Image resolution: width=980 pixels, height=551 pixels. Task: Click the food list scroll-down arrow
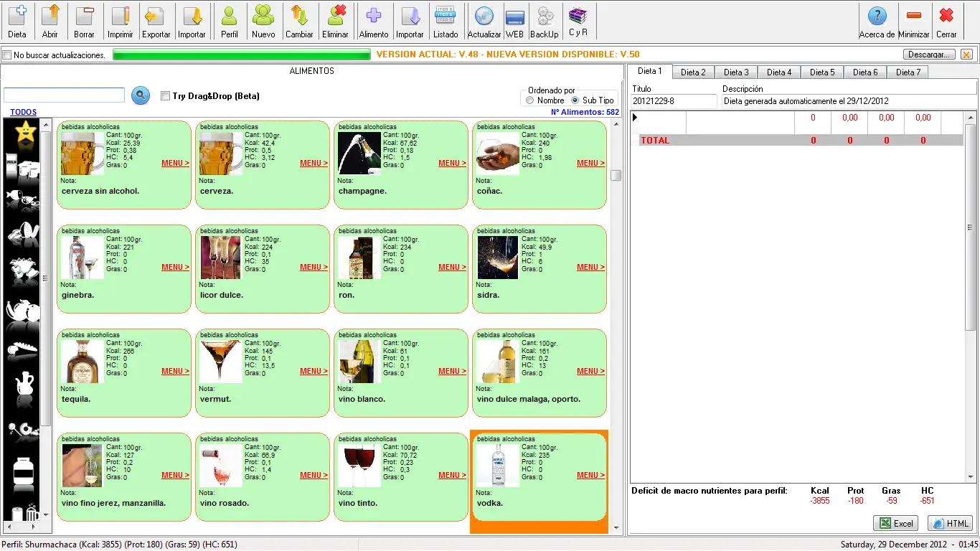pyautogui.click(x=616, y=528)
